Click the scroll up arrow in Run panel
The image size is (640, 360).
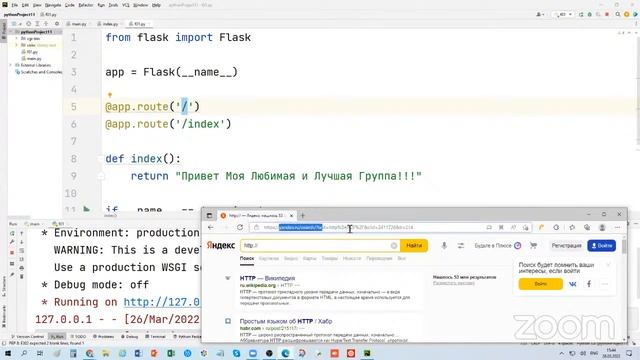coord(22,233)
